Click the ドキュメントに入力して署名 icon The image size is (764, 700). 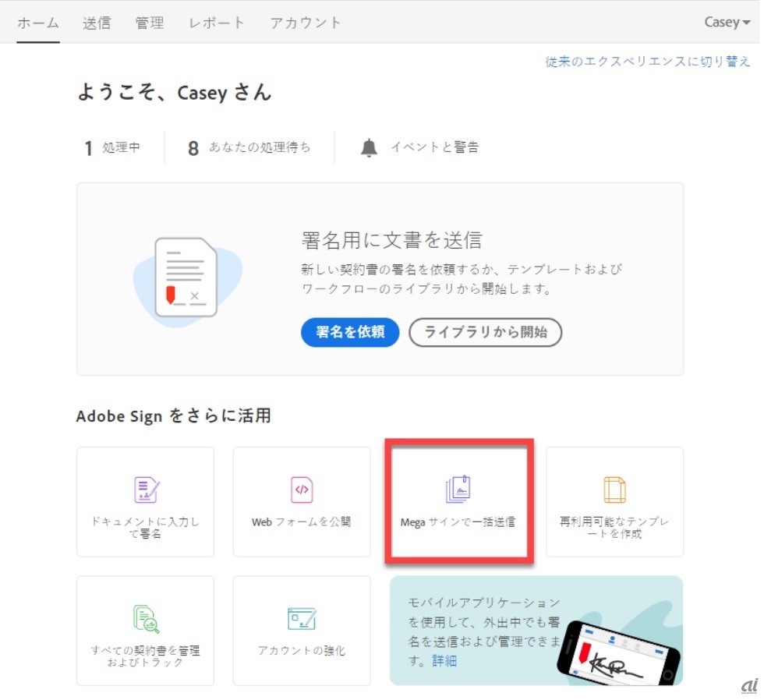(147, 490)
